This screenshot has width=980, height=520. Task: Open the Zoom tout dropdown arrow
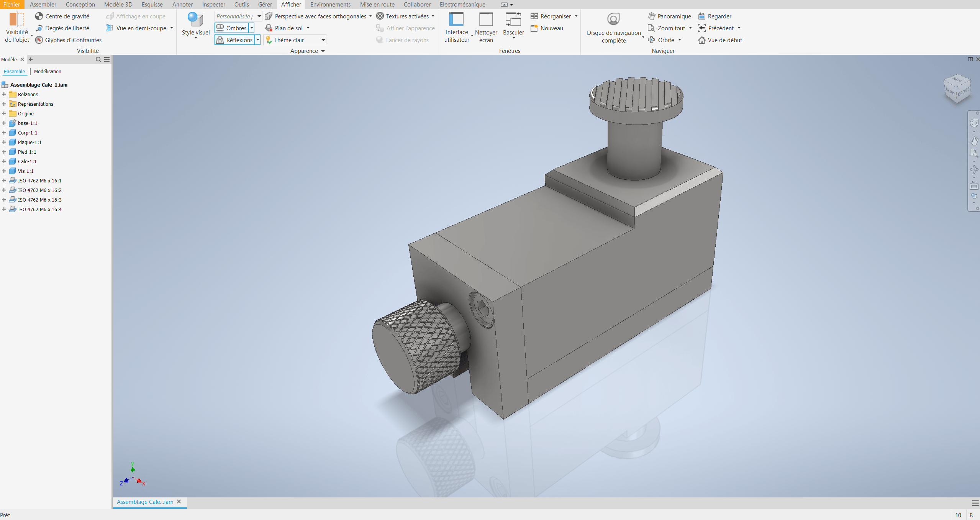(690, 28)
